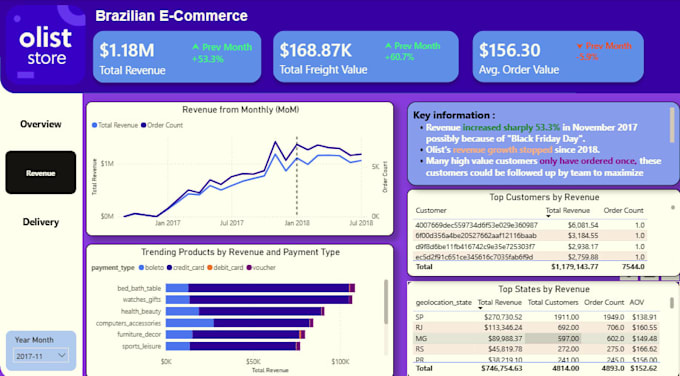Sort by Customer column header
This screenshot has height=376, width=680.
431,210
